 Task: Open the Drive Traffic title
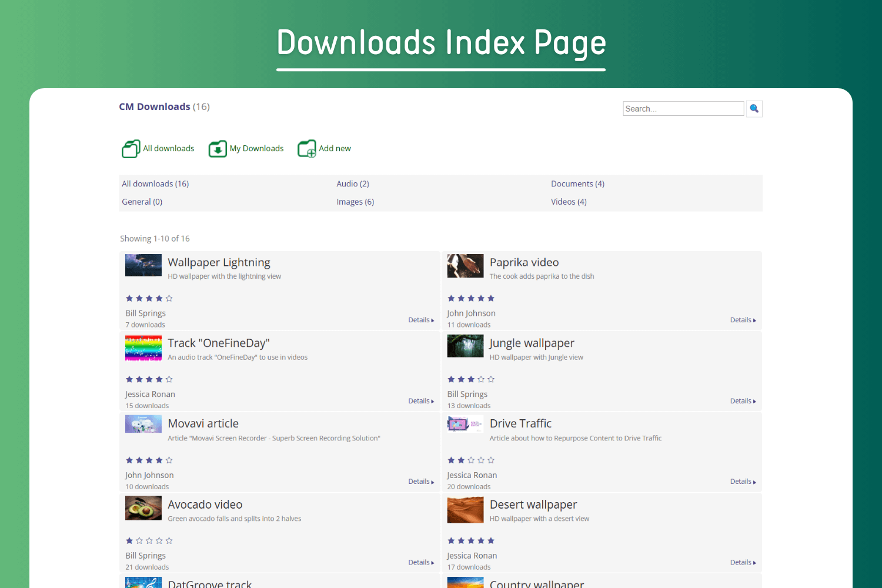pos(520,423)
